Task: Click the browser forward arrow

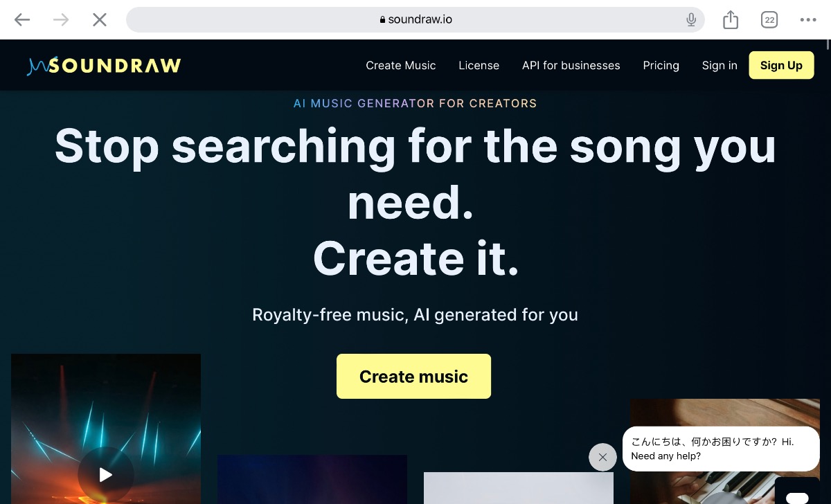Action: pyautogui.click(x=61, y=19)
